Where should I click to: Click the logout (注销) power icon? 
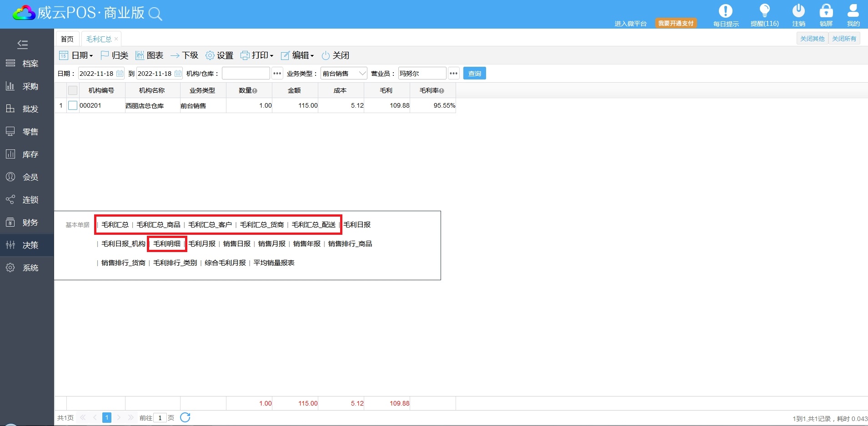click(798, 11)
